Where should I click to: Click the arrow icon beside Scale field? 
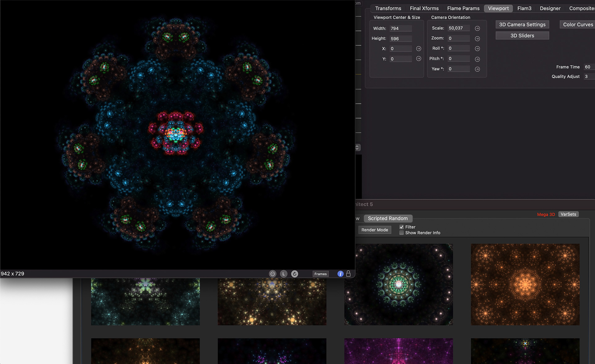478,28
